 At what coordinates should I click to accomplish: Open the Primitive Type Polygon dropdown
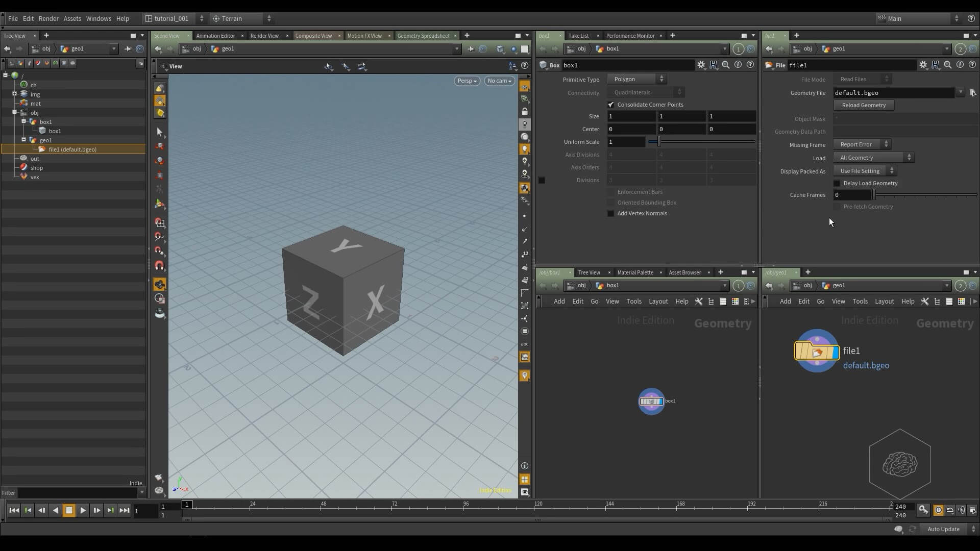637,79
